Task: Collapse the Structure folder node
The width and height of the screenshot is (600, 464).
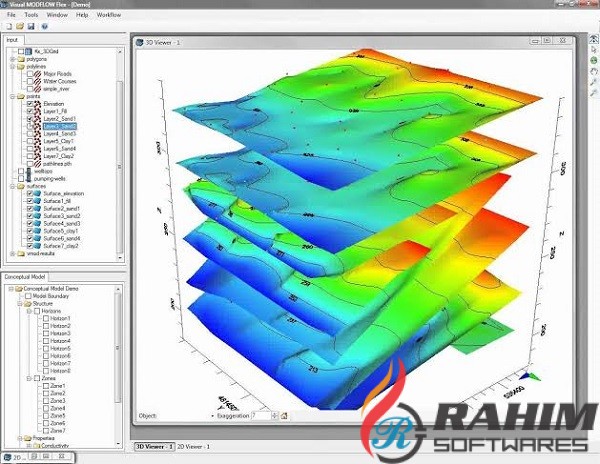Action: [x=20, y=304]
